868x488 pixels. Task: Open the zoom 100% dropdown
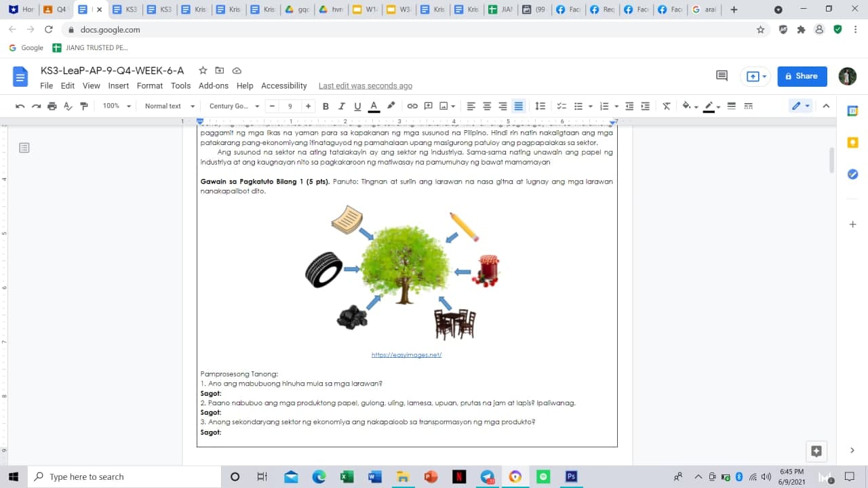pyautogui.click(x=115, y=106)
